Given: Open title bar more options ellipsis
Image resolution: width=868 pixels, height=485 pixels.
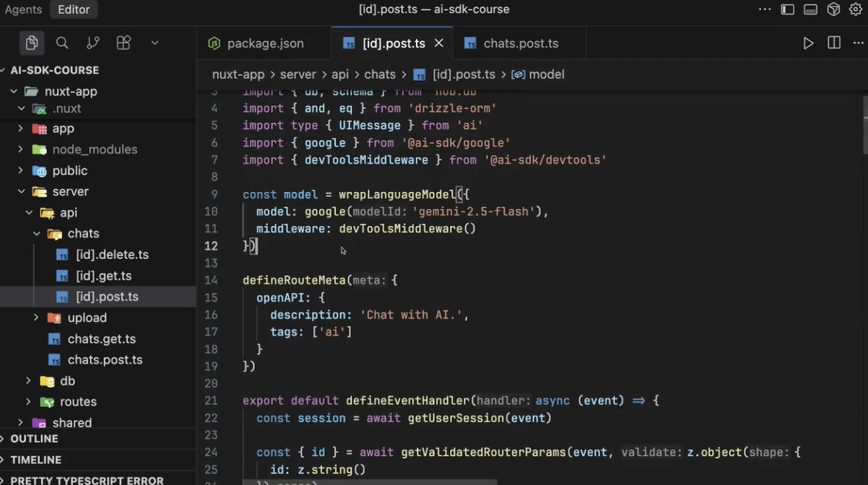Looking at the screenshot, I should pyautogui.click(x=765, y=9).
